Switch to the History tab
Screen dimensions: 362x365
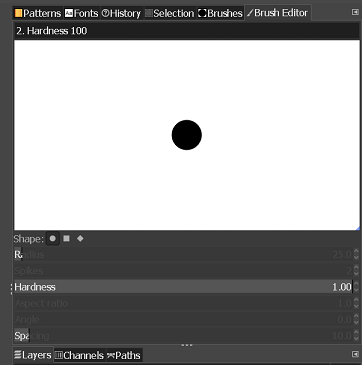click(121, 13)
